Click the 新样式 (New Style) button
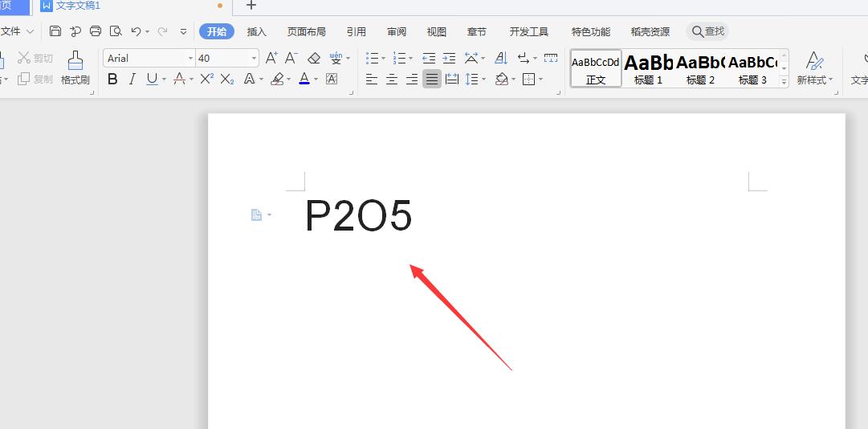Image resolution: width=868 pixels, height=429 pixels. pos(814,68)
